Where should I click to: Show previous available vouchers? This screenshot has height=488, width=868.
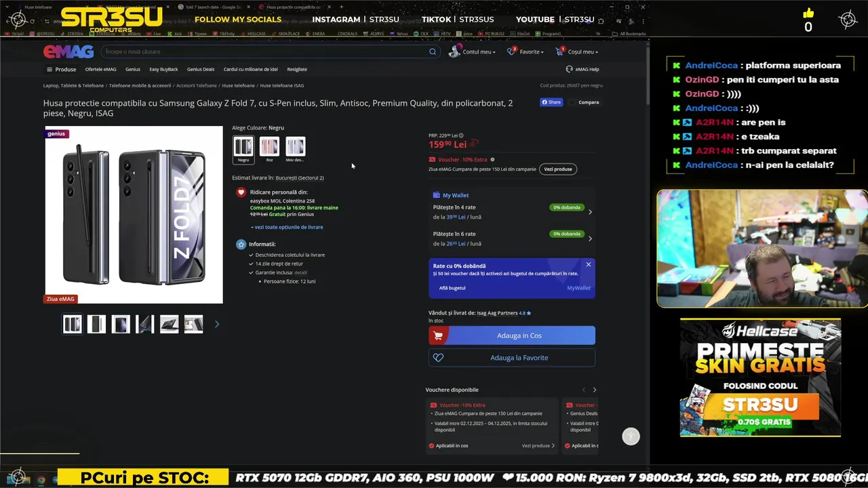tap(583, 390)
